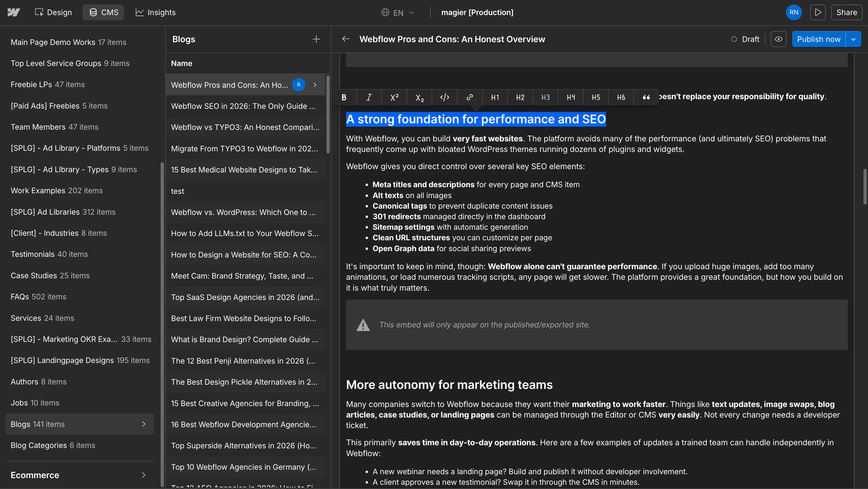
Task: Open the 'test' blog item
Action: [x=245, y=191]
